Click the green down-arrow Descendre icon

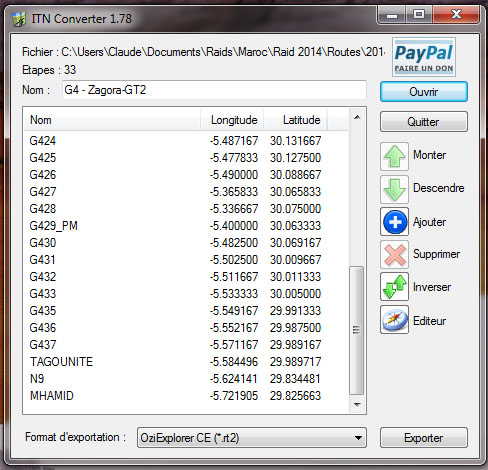394,189
